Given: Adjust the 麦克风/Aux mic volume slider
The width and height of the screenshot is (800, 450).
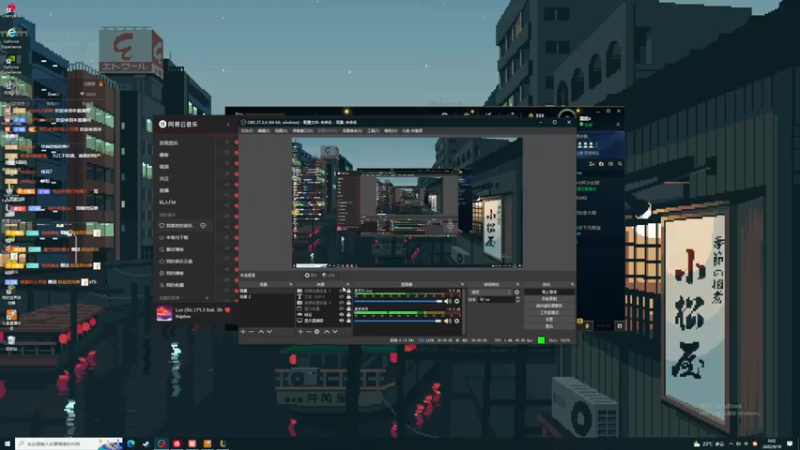Looking at the screenshot, I should coord(398,302).
